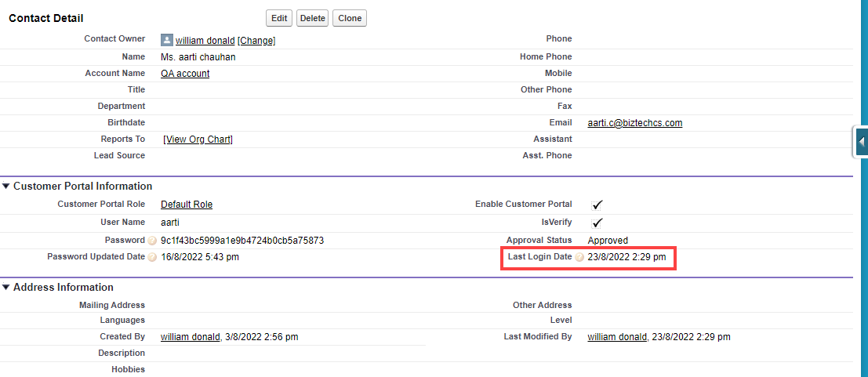This screenshot has width=868, height=377.
Task: Open william donald contact owner link
Action: pos(205,40)
